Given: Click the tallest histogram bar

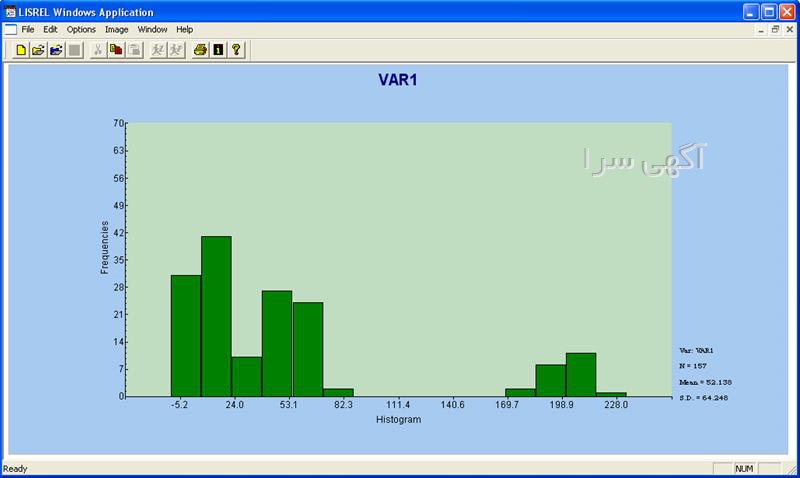Looking at the screenshot, I should (x=216, y=316).
